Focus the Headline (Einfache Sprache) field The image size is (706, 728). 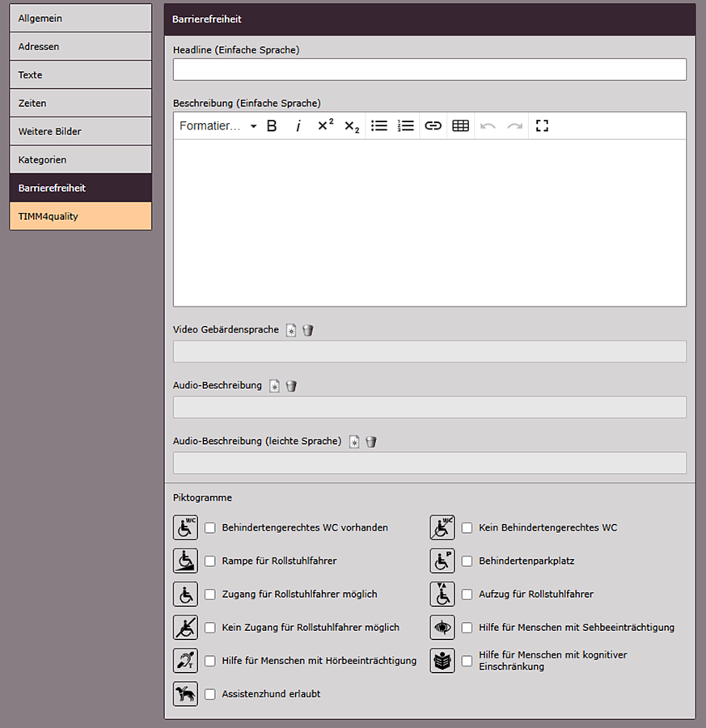[429, 70]
